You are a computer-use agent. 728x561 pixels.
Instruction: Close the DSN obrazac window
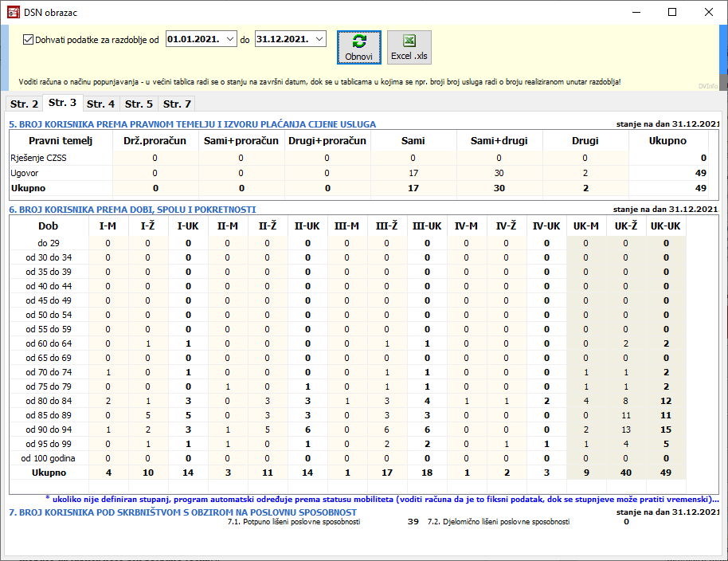coord(709,13)
